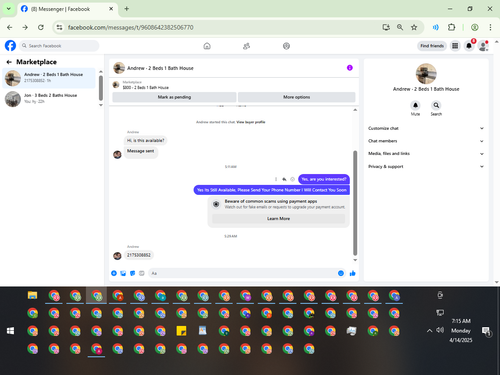Click the Find friends button

coord(432,46)
